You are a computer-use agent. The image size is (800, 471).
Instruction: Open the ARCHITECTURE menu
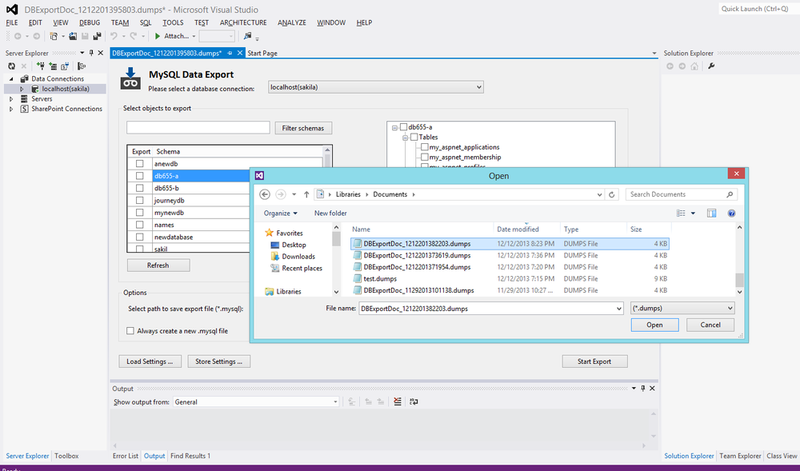click(243, 22)
